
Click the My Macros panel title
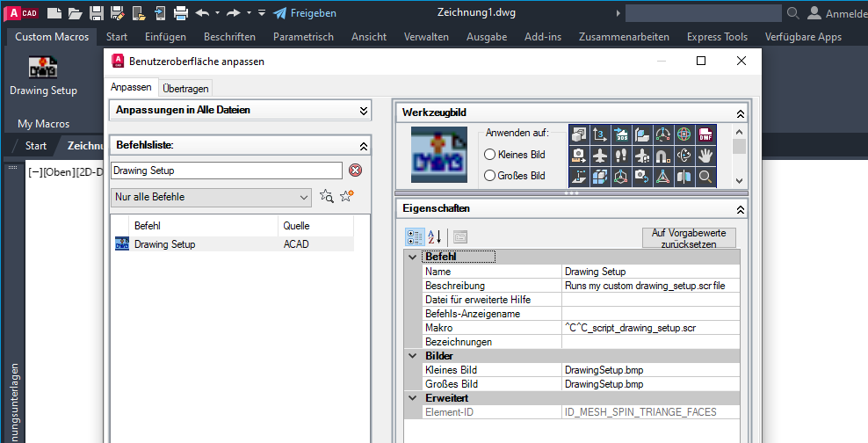point(43,123)
